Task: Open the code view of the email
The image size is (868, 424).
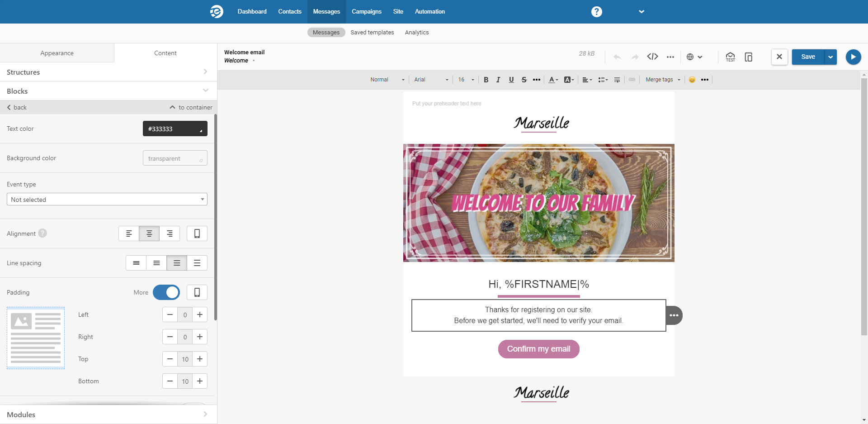Action: point(652,57)
